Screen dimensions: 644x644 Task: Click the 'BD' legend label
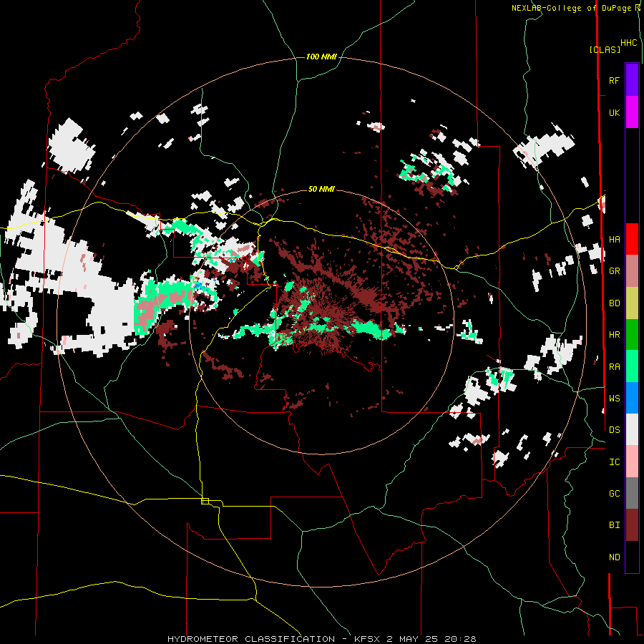614,303
